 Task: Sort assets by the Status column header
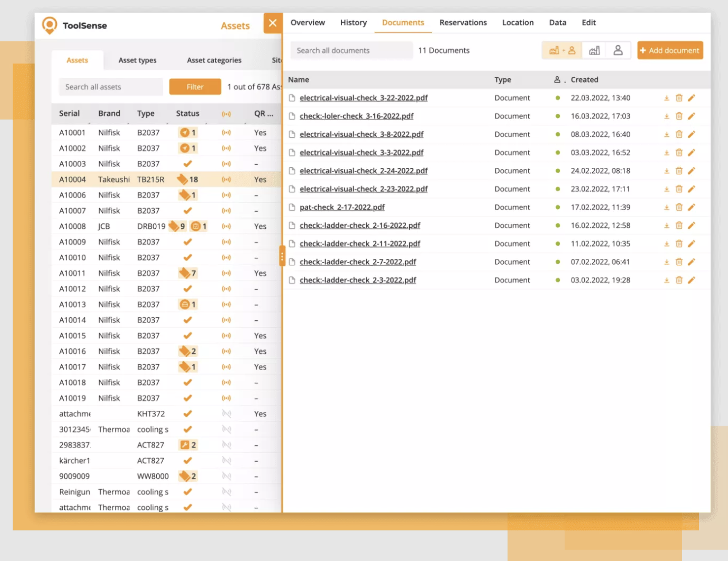pyautogui.click(x=187, y=113)
